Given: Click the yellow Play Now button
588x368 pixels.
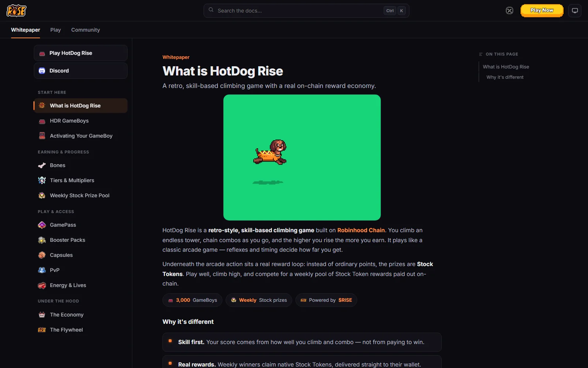Looking at the screenshot, I should tap(542, 10).
